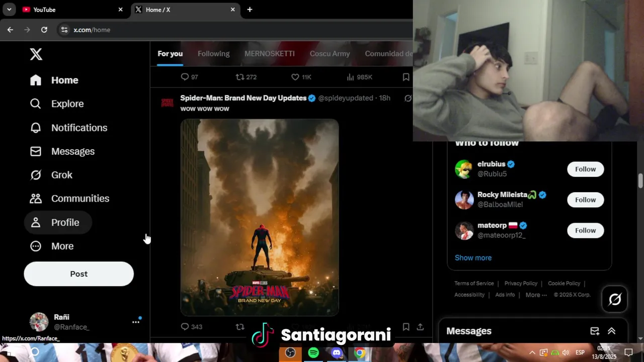Bookmark the post with 985K views
The width and height of the screenshot is (644, 362).
406,77
